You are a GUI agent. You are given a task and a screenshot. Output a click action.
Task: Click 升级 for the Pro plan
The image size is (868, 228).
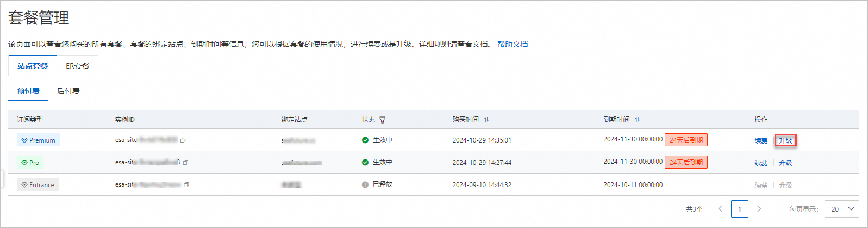[785, 163]
